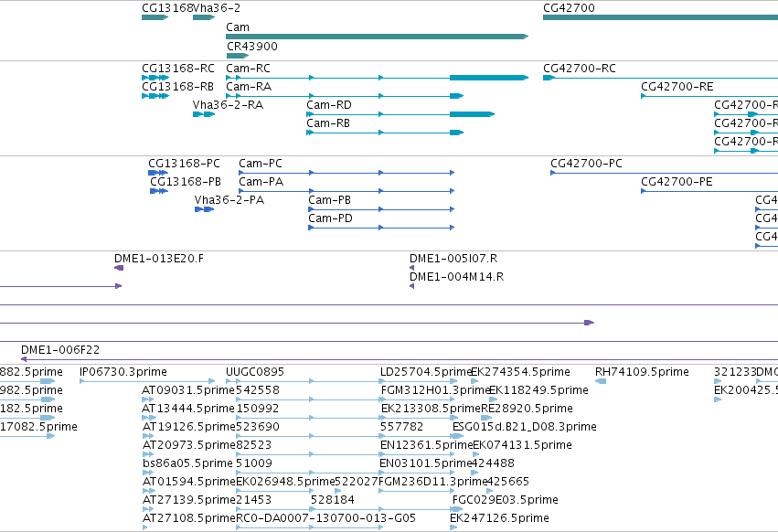Click the bs86a05.5prime EST label
Viewport: 778px width, 532px height.
187,464
